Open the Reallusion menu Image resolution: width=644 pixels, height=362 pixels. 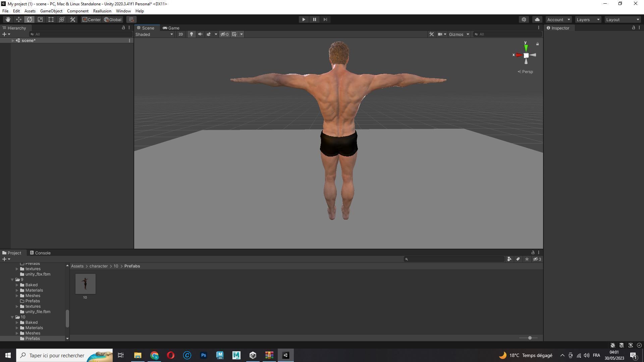coord(102,11)
